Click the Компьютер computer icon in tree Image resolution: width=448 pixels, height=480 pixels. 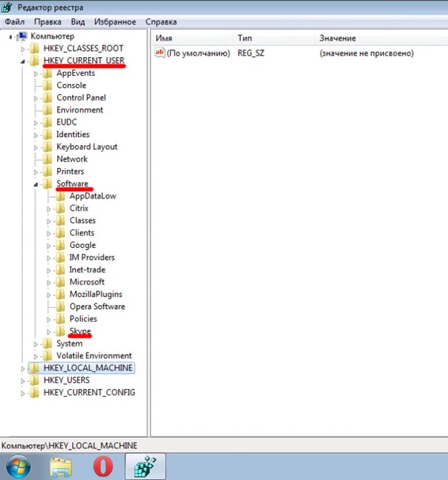pyautogui.click(x=22, y=36)
